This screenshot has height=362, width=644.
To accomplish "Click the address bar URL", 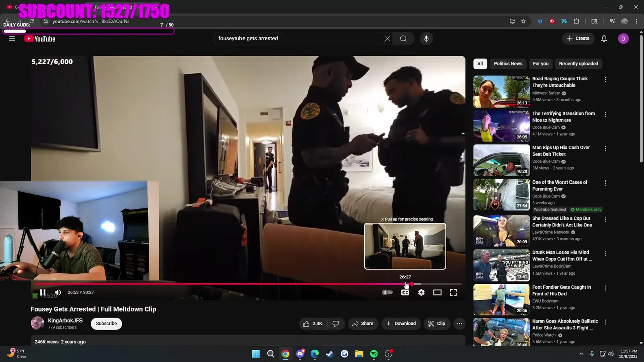I will (91, 21).
